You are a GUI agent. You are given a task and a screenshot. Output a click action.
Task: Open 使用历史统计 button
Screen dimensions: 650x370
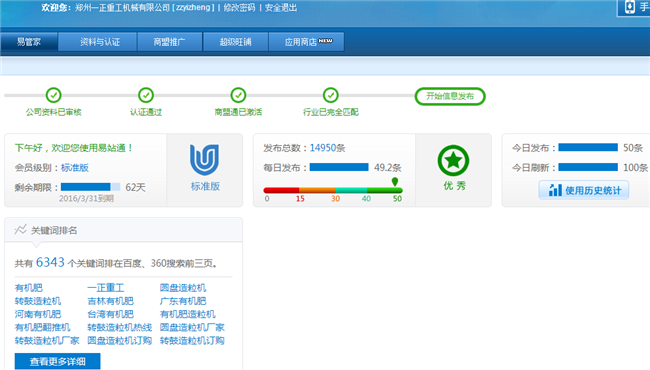584,190
